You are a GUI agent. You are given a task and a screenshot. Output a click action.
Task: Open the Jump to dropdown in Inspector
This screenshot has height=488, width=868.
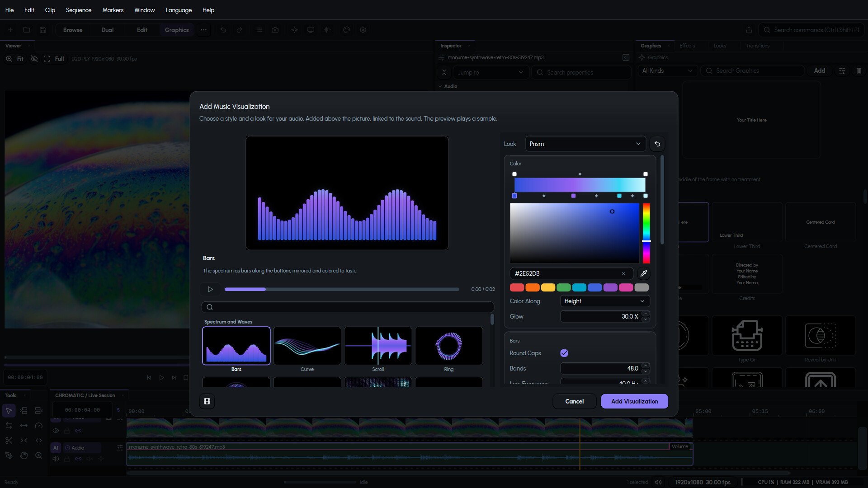491,72
